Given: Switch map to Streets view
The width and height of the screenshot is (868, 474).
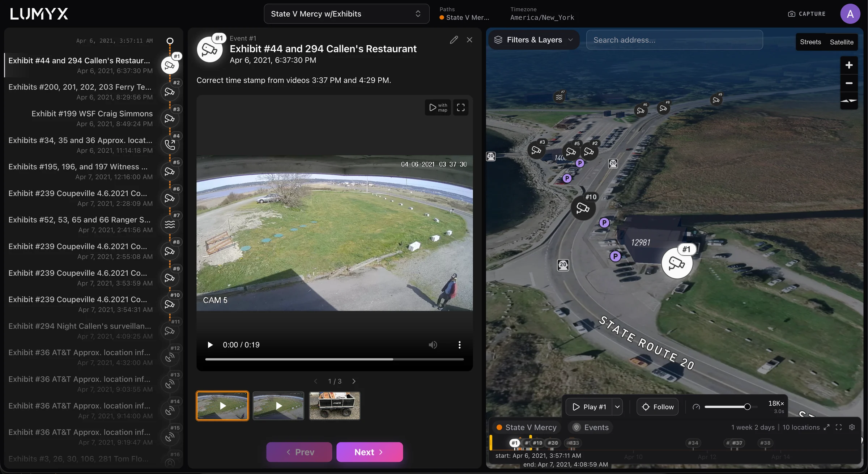Looking at the screenshot, I should pos(810,42).
